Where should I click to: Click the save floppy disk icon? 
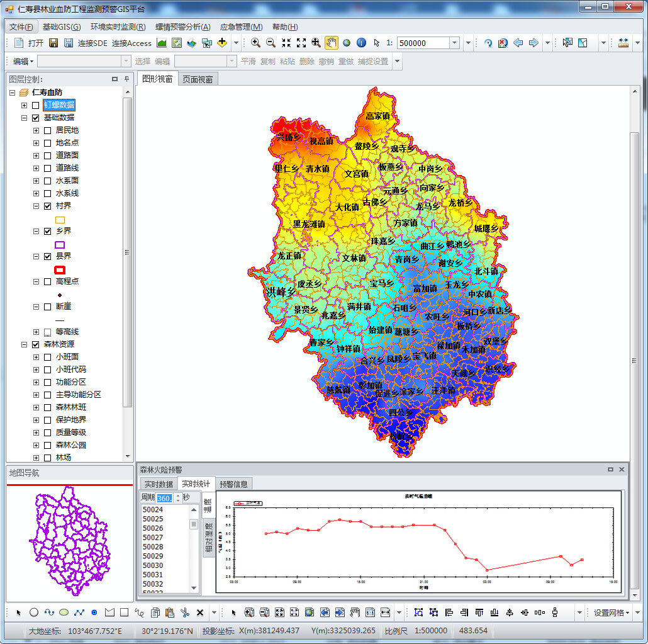[53, 43]
